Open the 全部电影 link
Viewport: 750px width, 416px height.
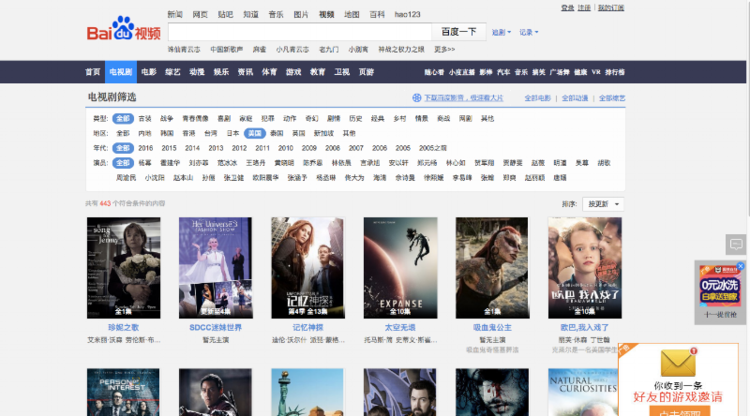(538, 98)
